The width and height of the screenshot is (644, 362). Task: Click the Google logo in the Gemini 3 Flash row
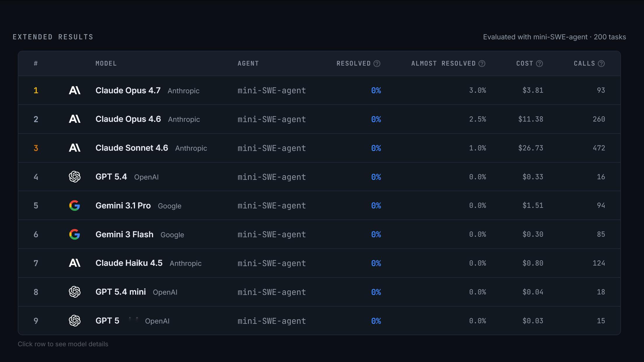coord(74,234)
